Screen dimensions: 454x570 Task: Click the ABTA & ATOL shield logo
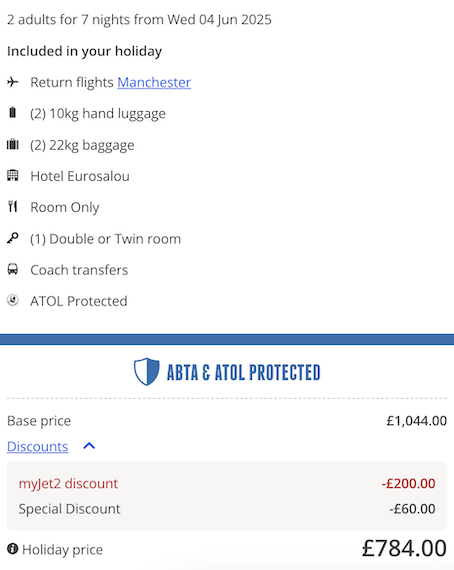pyautogui.click(x=146, y=372)
